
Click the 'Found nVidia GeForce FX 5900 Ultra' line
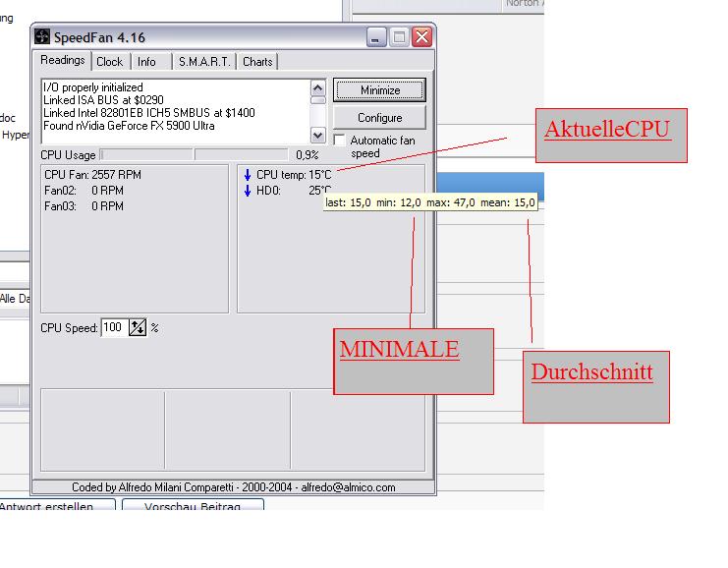coord(129,126)
